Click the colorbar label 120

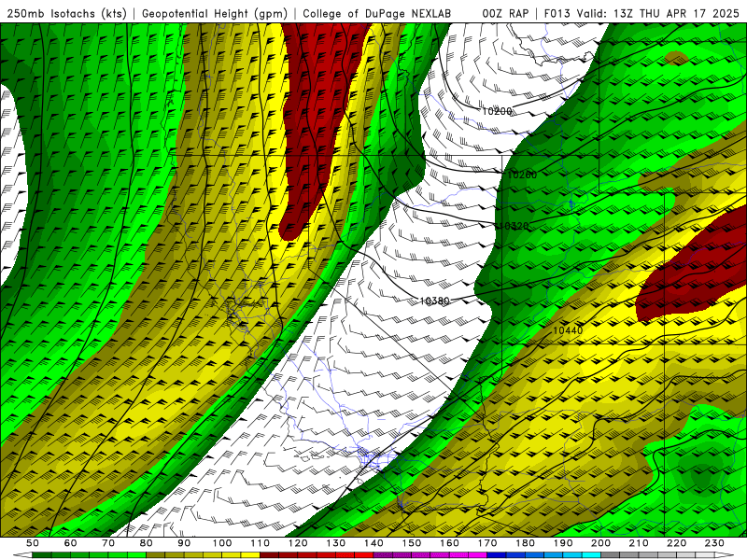(x=298, y=543)
